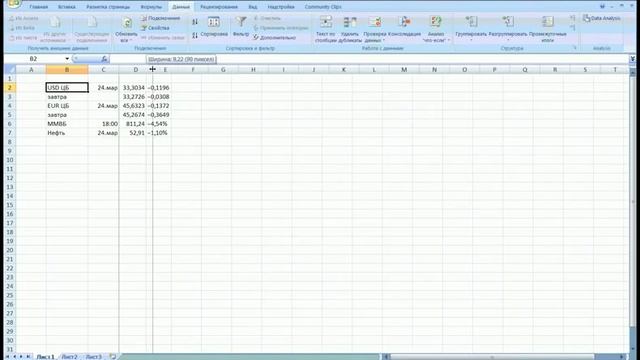
Task: Click the Группировать icon
Action: coord(471,22)
